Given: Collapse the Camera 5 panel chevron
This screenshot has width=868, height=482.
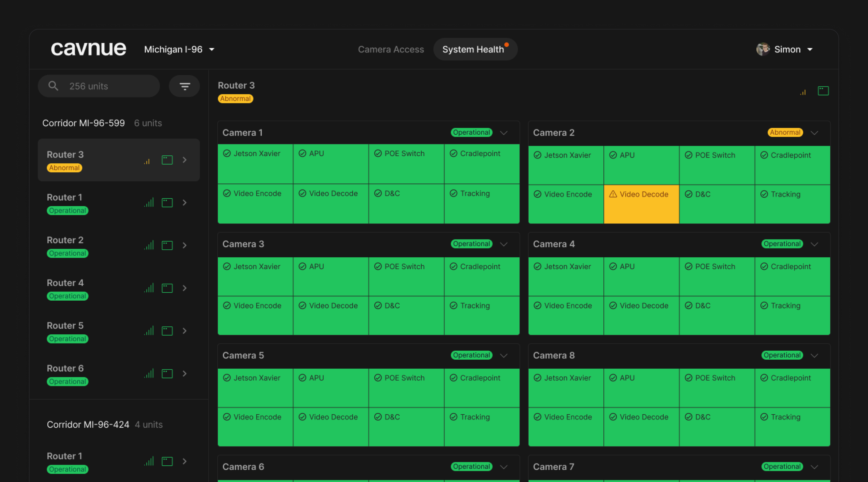Looking at the screenshot, I should [x=504, y=356].
